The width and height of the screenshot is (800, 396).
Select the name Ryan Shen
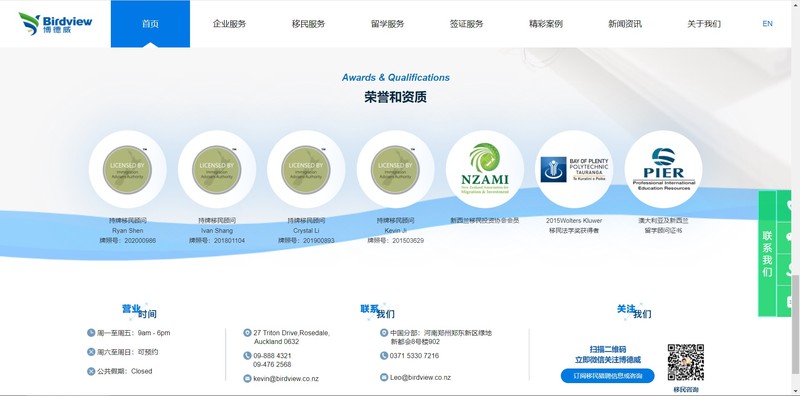[x=128, y=231]
